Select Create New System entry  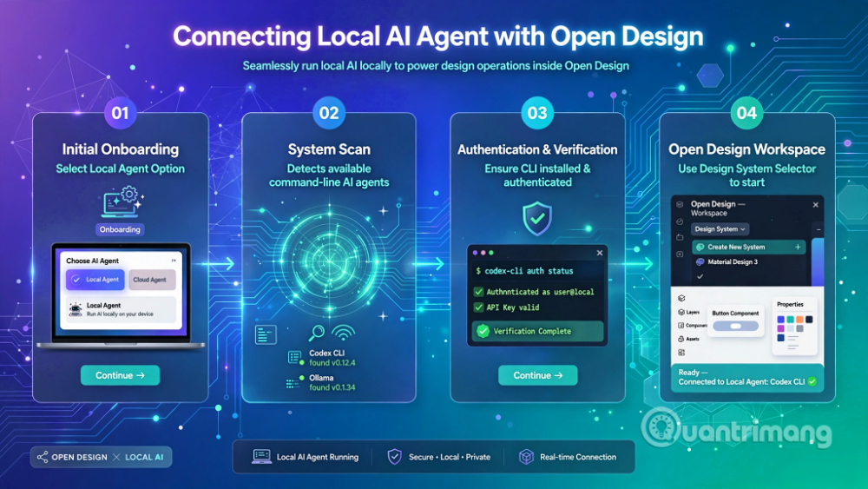click(748, 247)
